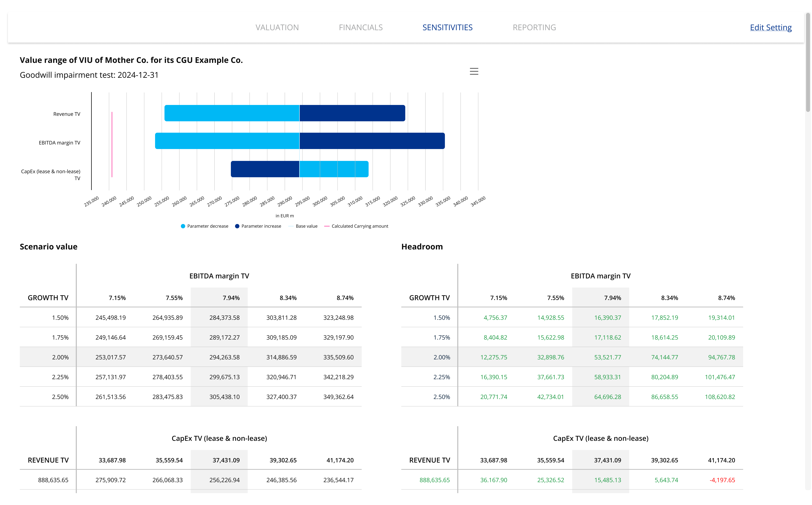Open the REPORTING tab
The image size is (812, 505).
(x=534, y=27)
